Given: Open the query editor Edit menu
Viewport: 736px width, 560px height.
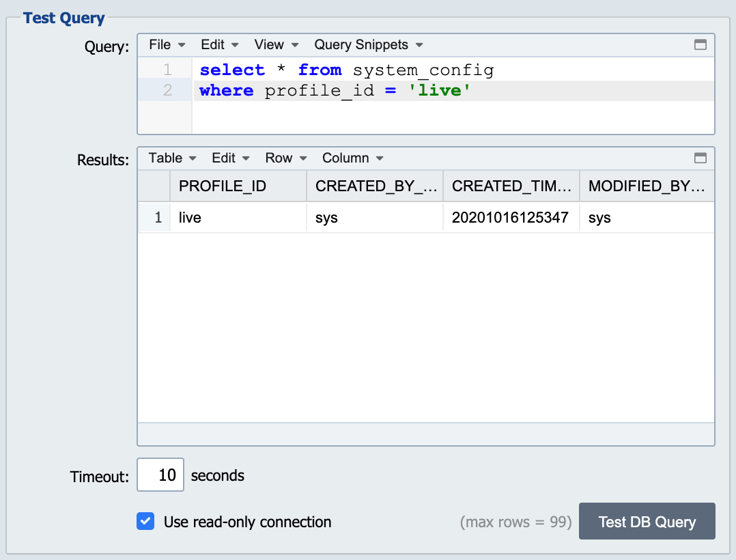Looking at the screenshot, I should point(220,44).
